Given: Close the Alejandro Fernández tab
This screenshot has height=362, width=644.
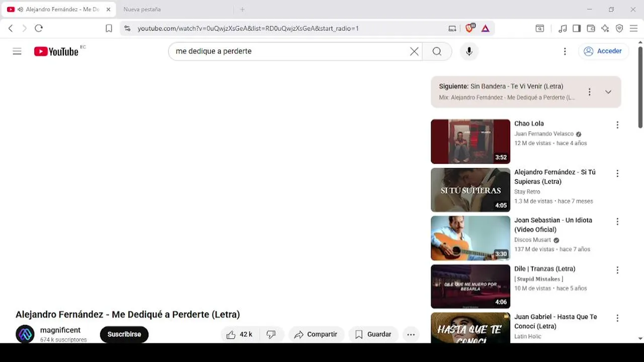Looking at the screenshot, I should [x=108, y=10].
